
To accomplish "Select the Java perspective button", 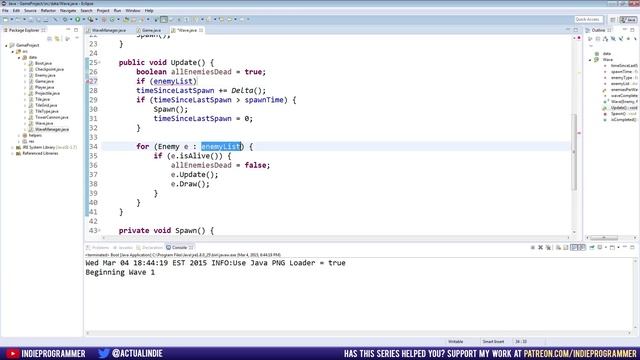I will tap(629, 20).
